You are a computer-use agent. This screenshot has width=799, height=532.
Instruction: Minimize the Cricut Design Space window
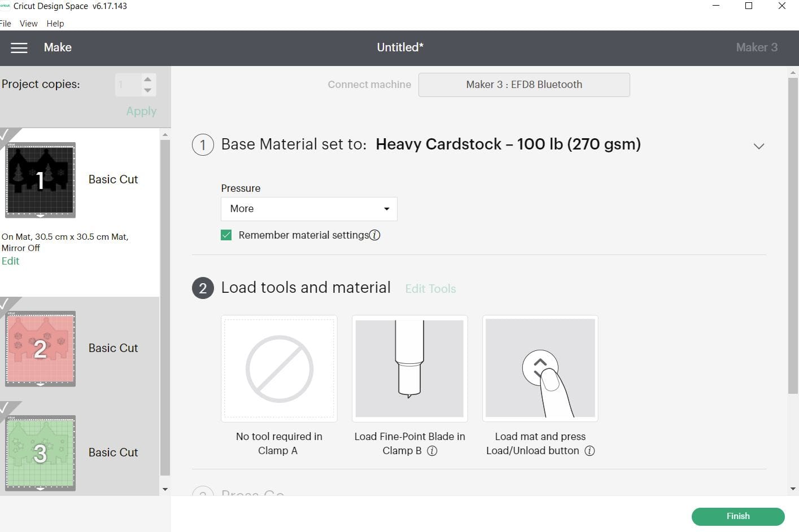pyautogui.click(x=716, y=6)
